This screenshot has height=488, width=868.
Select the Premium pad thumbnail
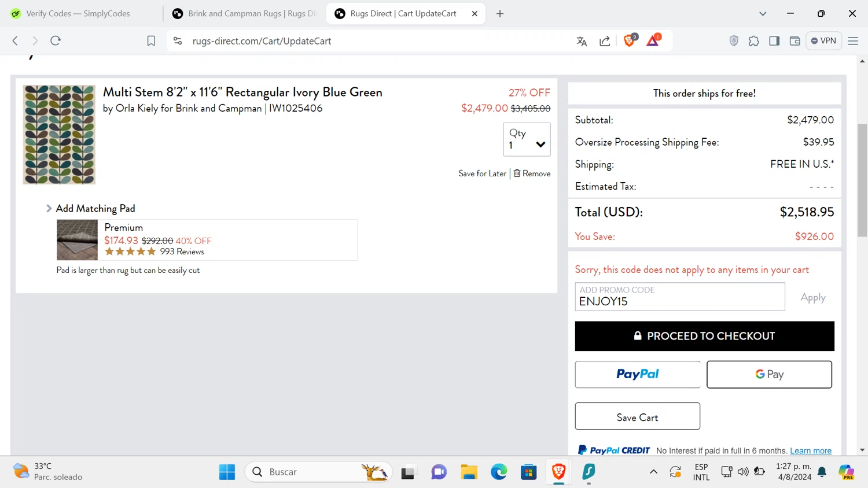pyautogui.click(x=77, y=240)
